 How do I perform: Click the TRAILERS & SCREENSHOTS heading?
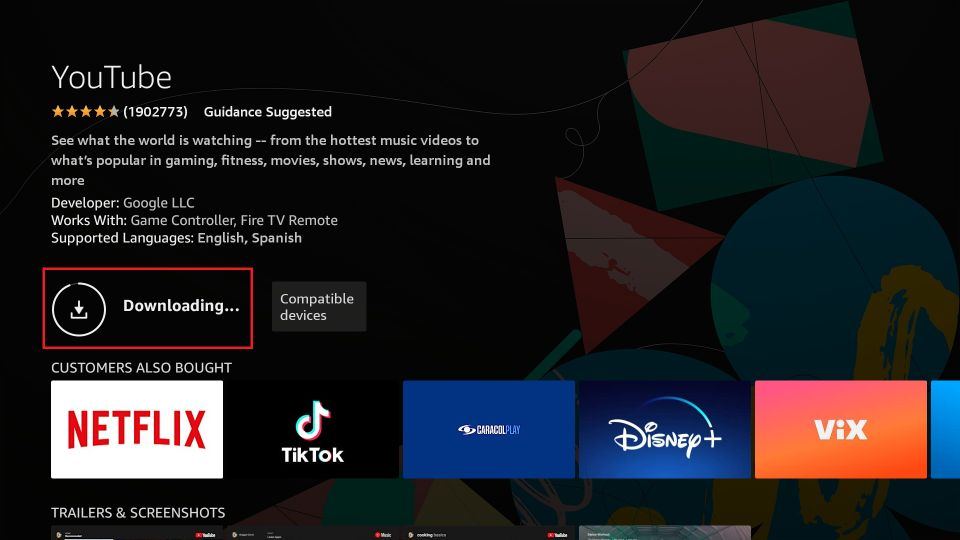(138, 513)
